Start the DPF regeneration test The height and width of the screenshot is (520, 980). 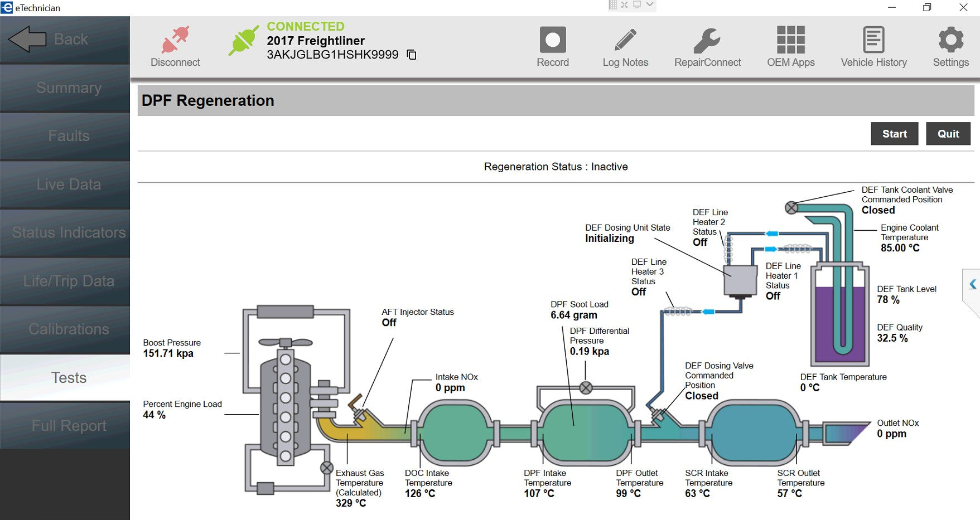pos(894,134)
